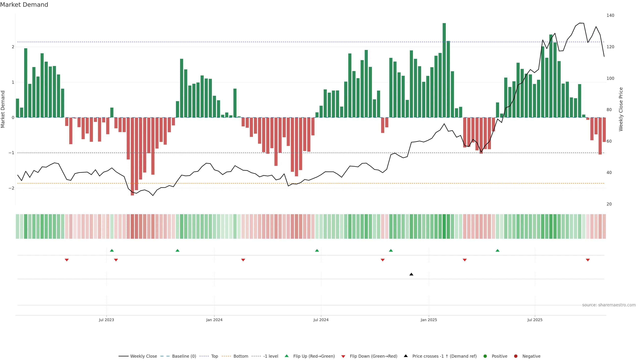The height and width of the screenshot is (362, 644).
Task: Click the Jan 2025 axis label
Action: tap(429, 320)
